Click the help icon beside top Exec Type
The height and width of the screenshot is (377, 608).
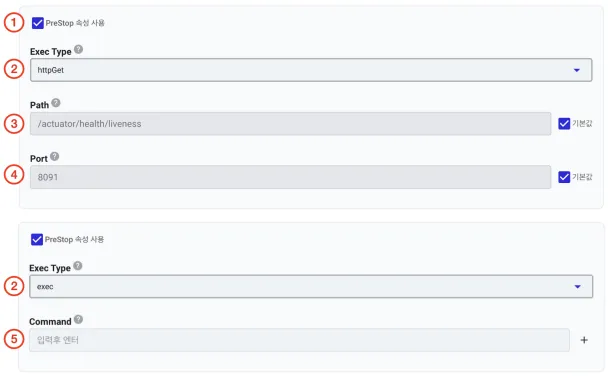(x=78, y=49)
